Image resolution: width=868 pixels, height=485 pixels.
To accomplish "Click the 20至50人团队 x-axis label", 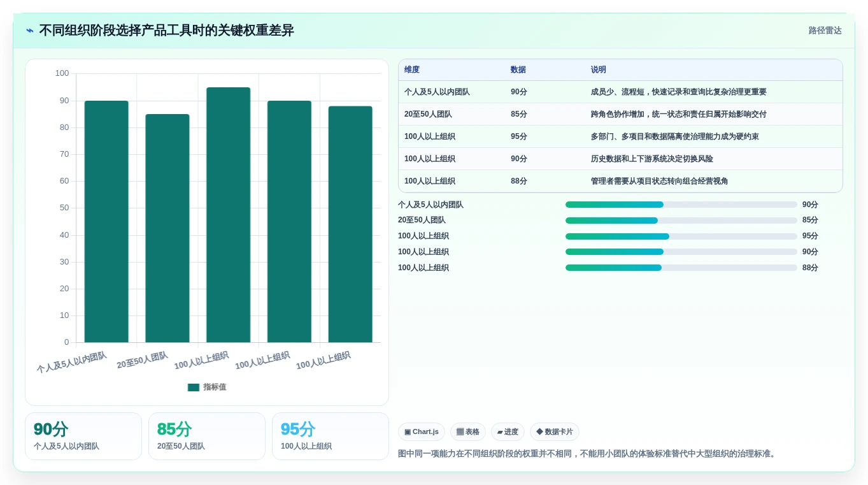I will click(143, 361).
